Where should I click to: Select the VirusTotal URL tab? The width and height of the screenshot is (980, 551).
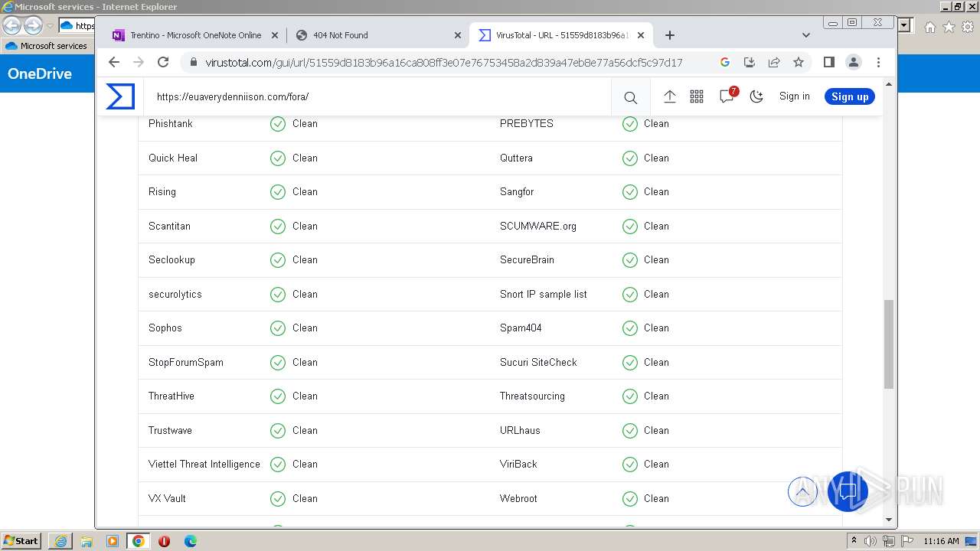pos(561,35)
